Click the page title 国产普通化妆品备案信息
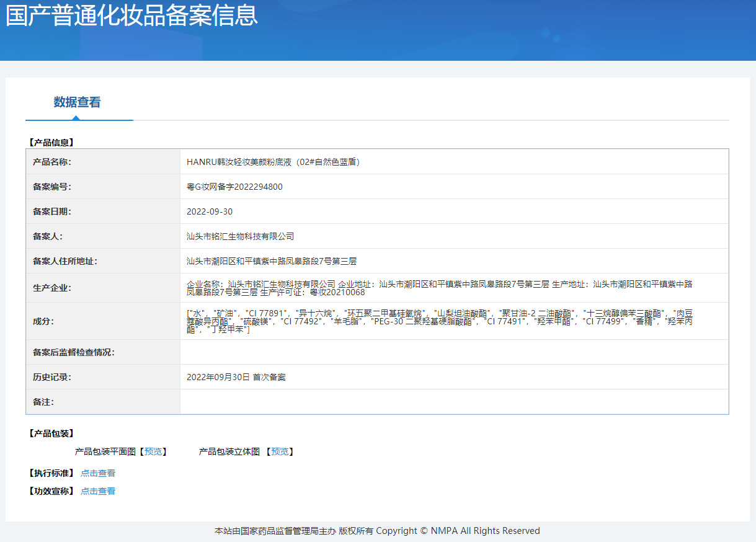 click(x=131, y=15)
